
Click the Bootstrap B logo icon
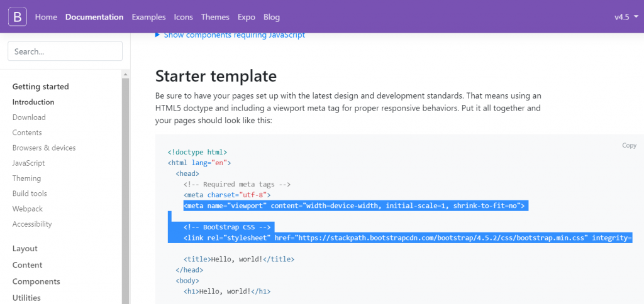point(18,17)
